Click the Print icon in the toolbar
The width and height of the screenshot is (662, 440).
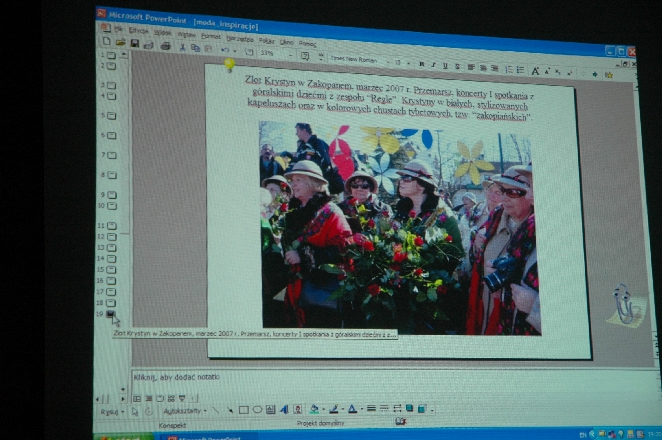point(166,46)
